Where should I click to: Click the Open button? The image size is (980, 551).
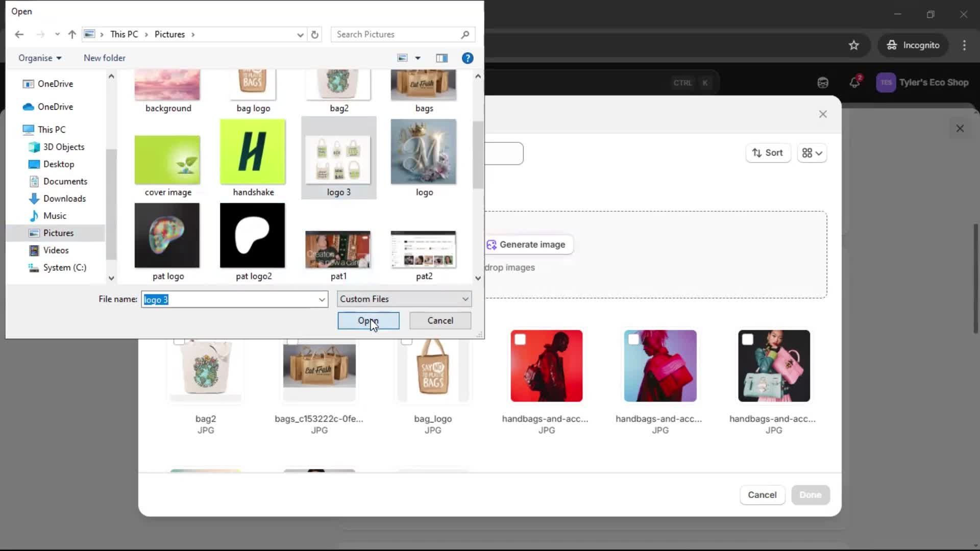(368, 320)
